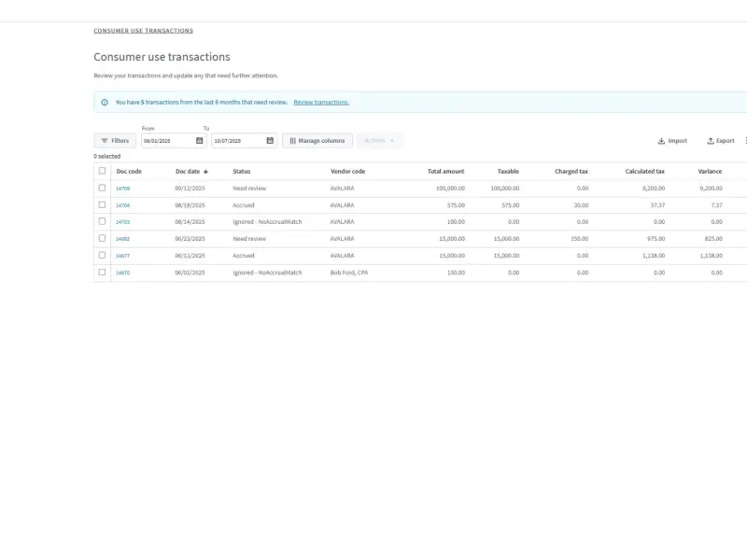This screenshot has width=747, height=560.
Task: Click the '0 selected' label
Action: 107,156
